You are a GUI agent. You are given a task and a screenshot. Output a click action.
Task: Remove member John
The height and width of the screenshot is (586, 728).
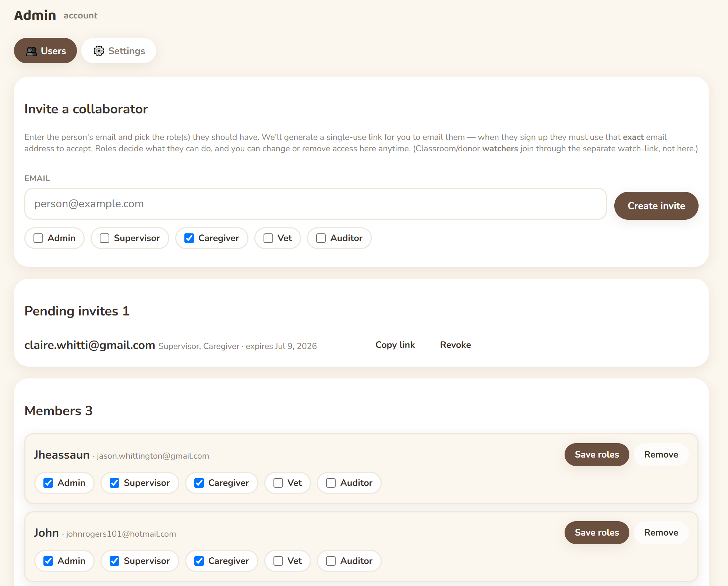click(661, 533)
